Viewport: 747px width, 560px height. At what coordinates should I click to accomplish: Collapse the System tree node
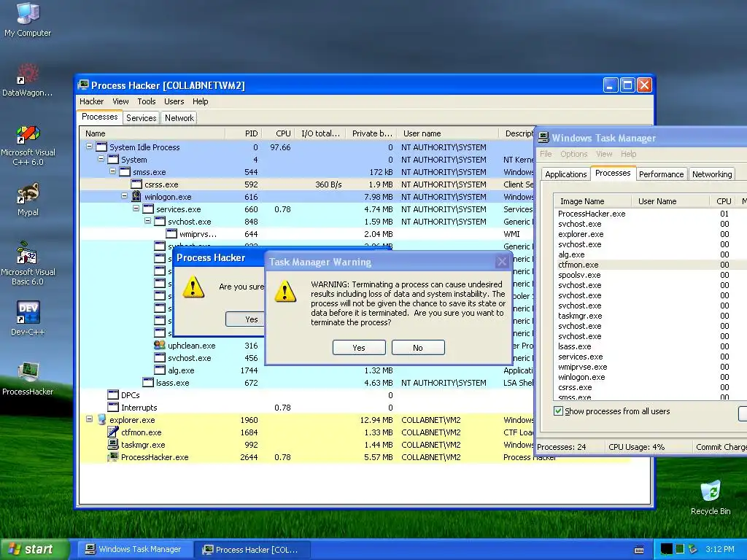point(101,159)
